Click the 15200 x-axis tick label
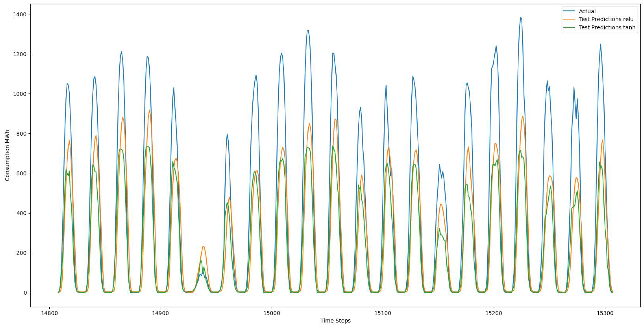644x328 pixels. (x=494, y=313)
